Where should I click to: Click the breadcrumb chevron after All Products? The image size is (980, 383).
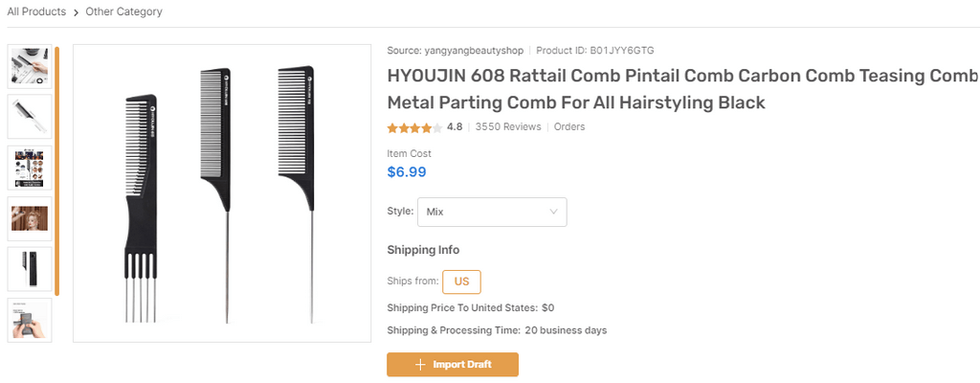[x=76, y=12]
